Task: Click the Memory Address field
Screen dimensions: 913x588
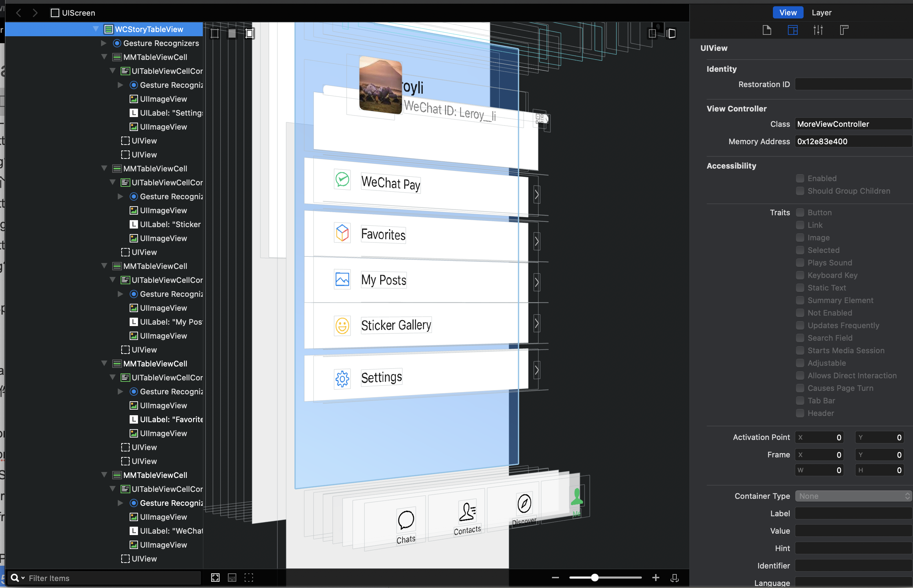Action: (x=853, y=141)
